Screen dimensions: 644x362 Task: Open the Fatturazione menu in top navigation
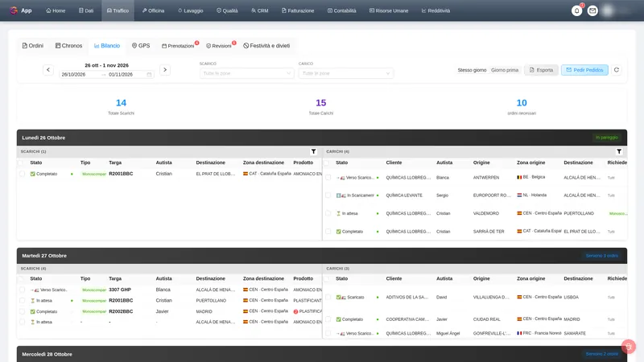tap(298, 10)
